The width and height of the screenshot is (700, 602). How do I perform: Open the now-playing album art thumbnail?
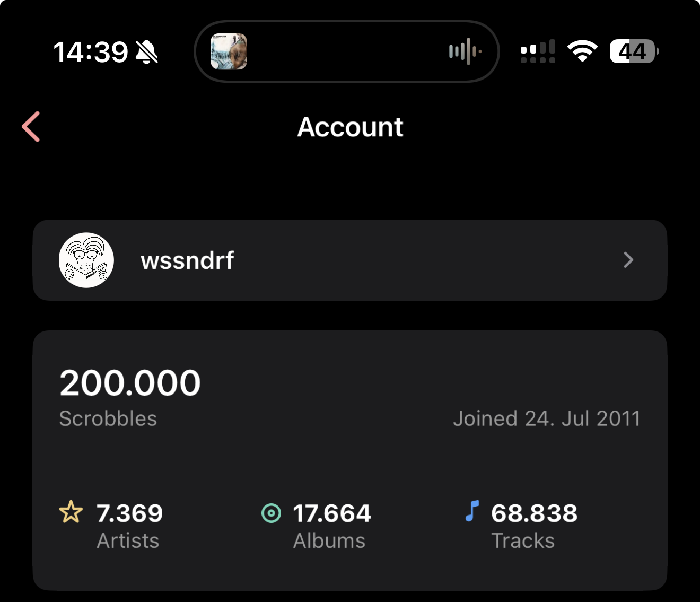pos(229,51)
